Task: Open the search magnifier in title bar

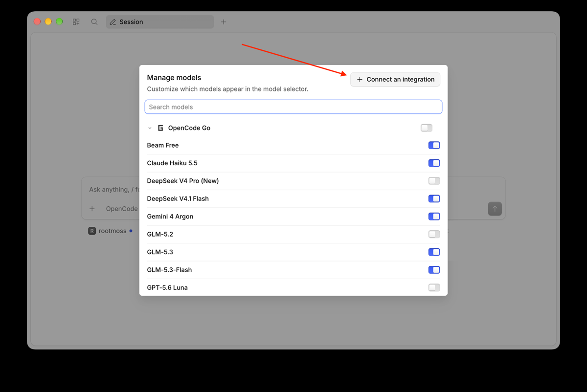Action: tap(94, 22)
